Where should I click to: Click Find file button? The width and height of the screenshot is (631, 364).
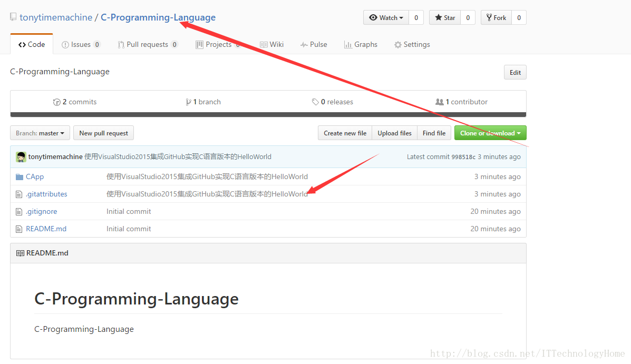pos(434,133)
